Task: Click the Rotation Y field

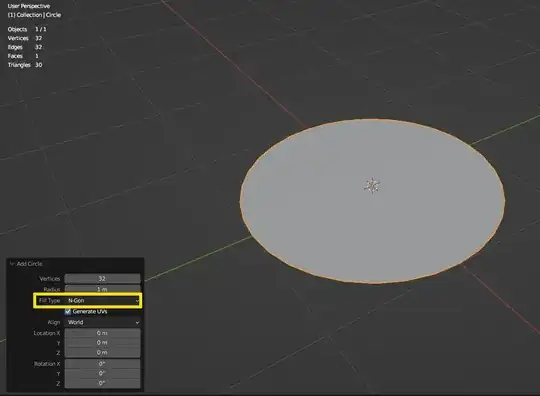Action: [x=102, y=373]
